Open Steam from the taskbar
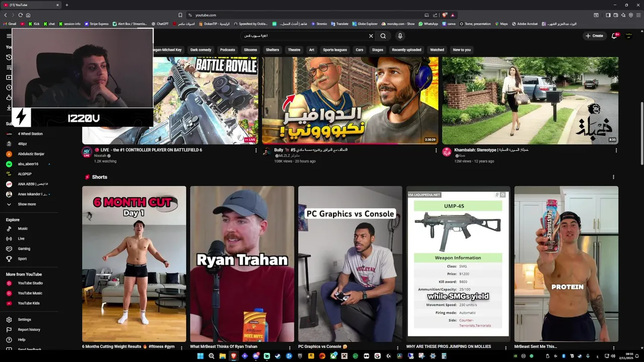 [x=278, y=356]
